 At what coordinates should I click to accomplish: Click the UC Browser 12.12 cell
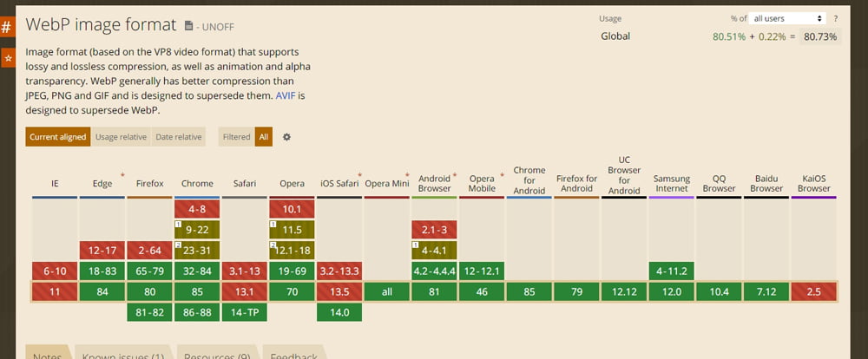(624, 291)
